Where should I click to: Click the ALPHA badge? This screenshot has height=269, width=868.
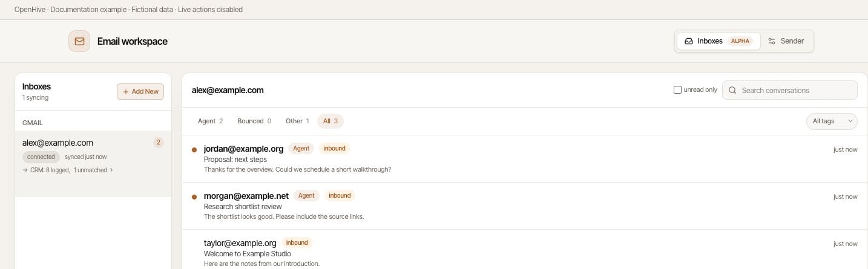coord(740,41)
